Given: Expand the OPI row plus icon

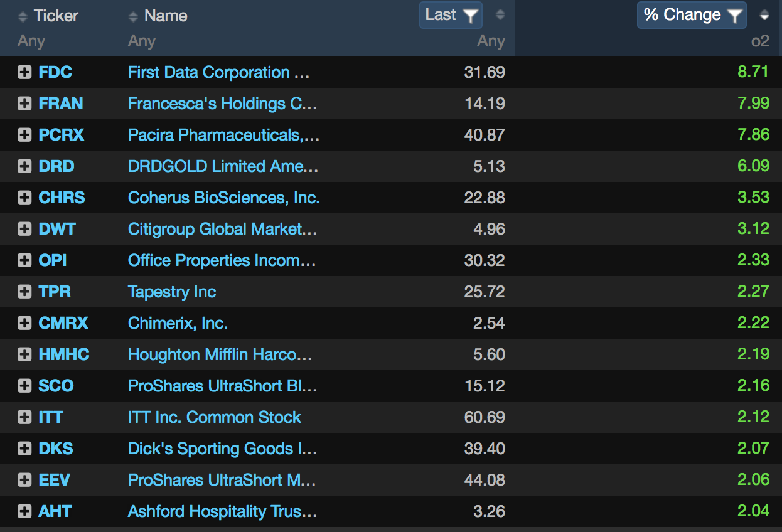Looking at the screenshot, I should 24,260.
